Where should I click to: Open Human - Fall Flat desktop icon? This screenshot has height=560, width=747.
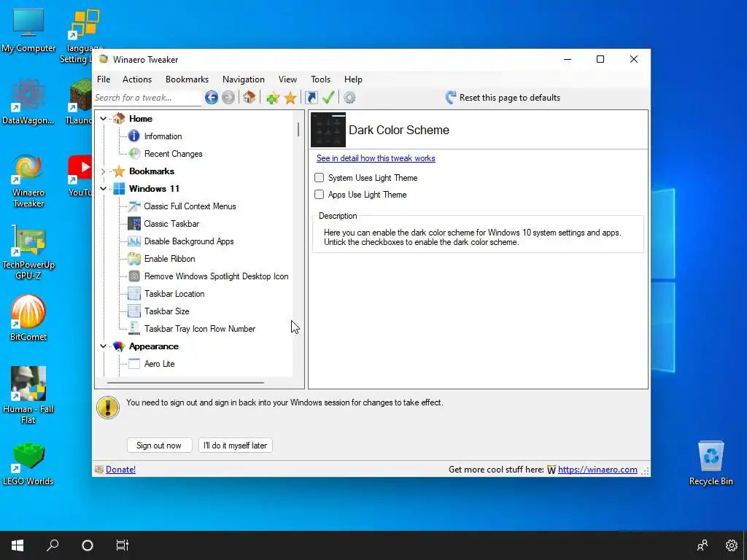28,394
